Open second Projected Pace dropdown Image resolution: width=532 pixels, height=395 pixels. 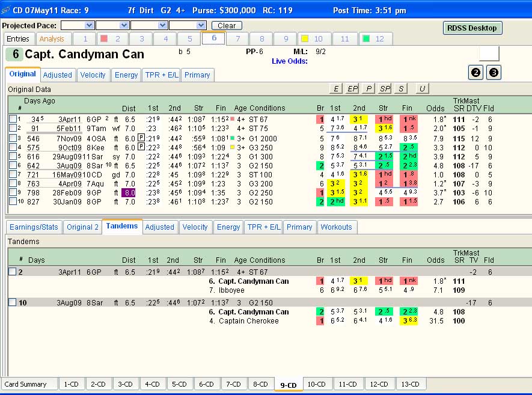(x=124, y=25)
